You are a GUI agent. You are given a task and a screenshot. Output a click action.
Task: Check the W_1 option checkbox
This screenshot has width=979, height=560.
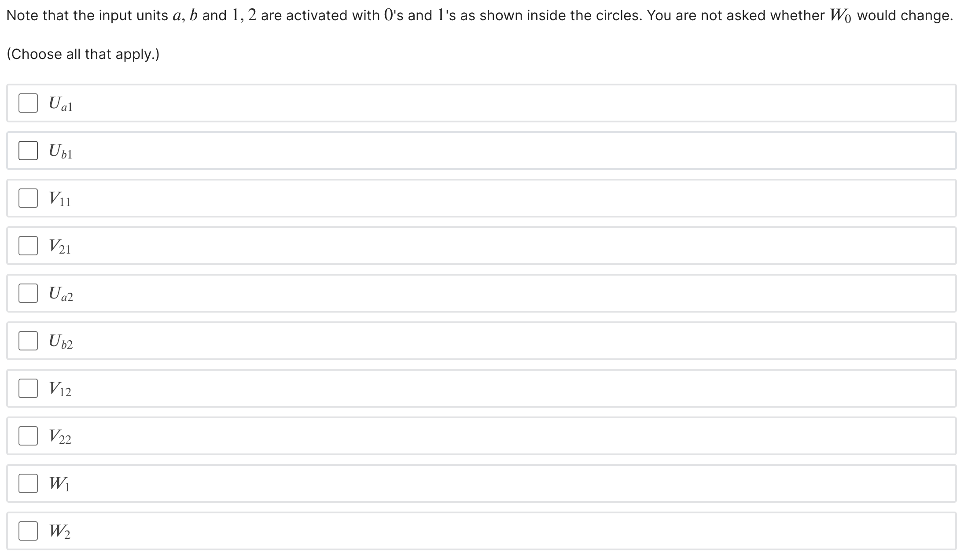coord(28,484)
